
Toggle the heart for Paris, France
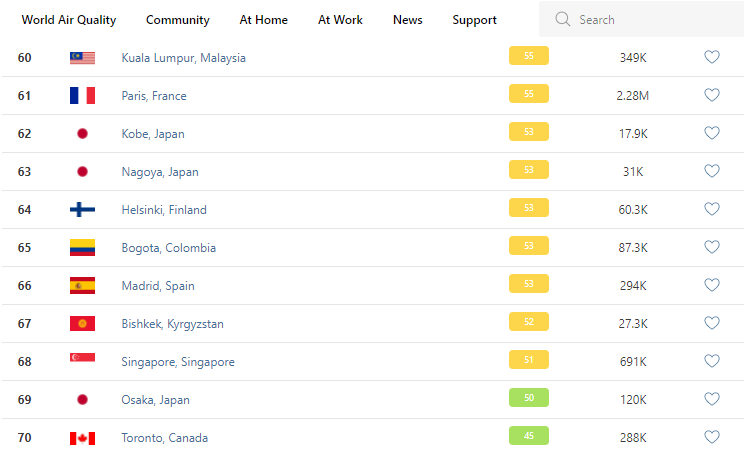(712, 95)
